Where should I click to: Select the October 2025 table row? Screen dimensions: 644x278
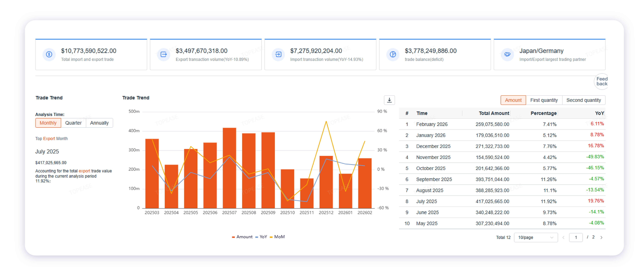click(502, 168)
